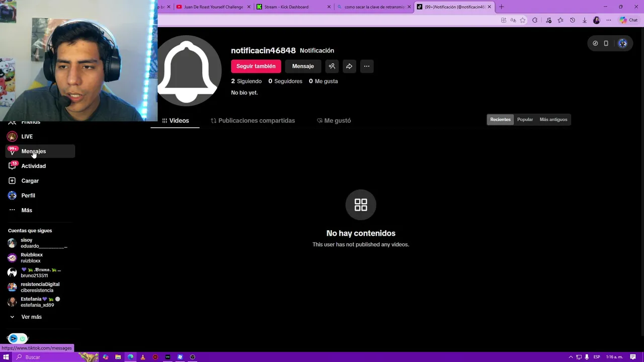Open VLC media player from the taskbar
The height and width of the screenshot is (362, 644).
click(x=143, y=357)
